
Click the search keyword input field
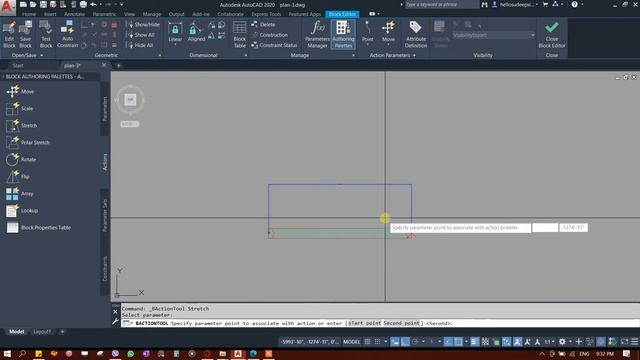pyautogui.click(x=442, y=4)
